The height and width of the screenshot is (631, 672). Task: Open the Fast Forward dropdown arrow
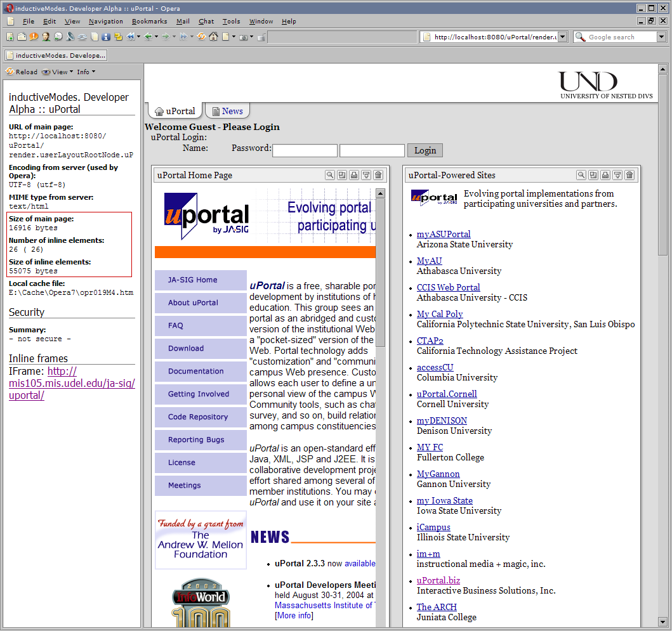pyautogui.click(x=192, y=37)
